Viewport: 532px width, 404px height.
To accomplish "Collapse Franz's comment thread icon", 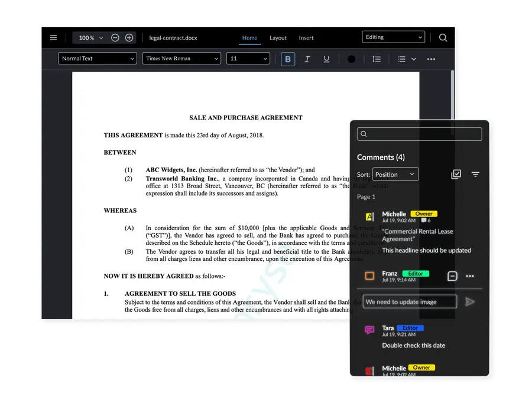I will (x=452, y=276).
